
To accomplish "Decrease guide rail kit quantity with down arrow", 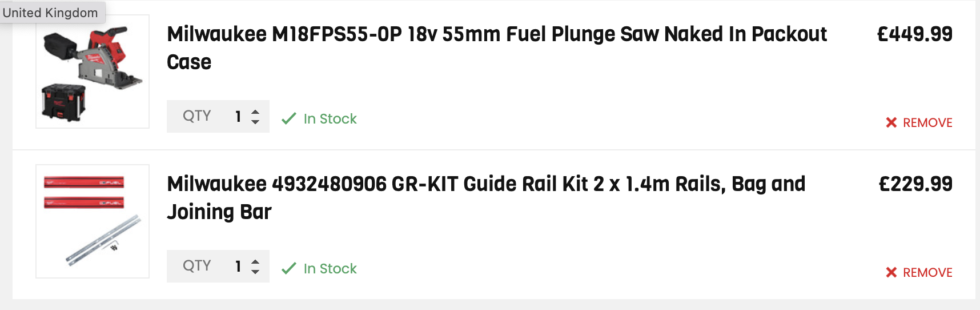I will click(x=255, y=271).
